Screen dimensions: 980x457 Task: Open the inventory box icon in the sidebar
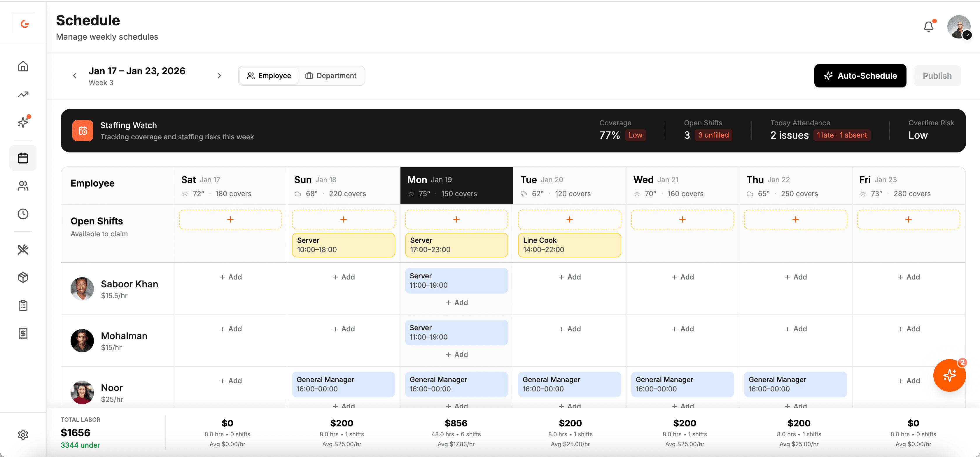[23, 277]
